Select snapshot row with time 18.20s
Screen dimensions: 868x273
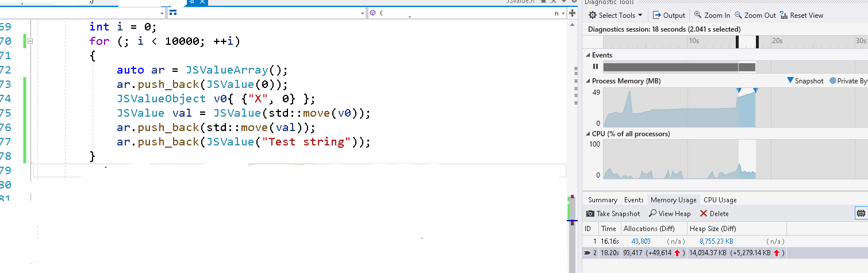[x=725, y=253]
